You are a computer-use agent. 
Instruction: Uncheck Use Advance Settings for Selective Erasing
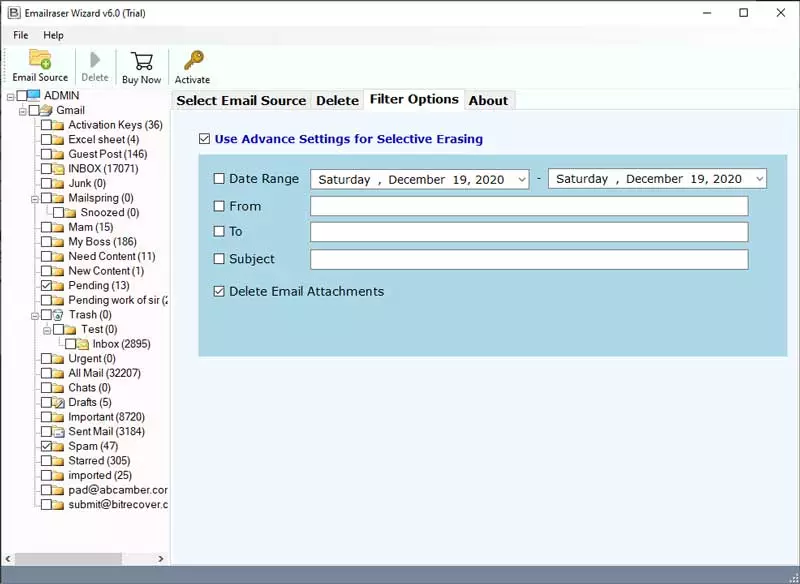click(x=205, y=139)
